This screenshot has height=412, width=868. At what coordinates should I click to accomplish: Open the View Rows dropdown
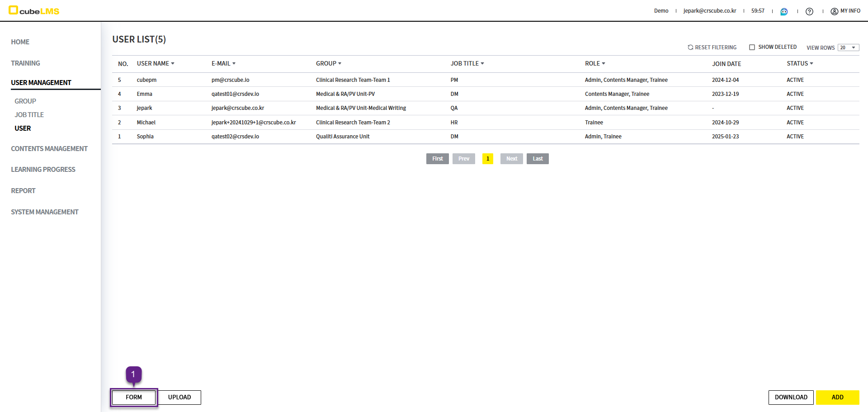[x=848, y=47]
